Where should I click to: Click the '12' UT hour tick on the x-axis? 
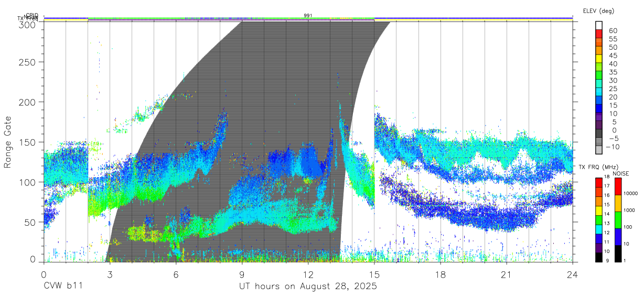coord(308,274)
